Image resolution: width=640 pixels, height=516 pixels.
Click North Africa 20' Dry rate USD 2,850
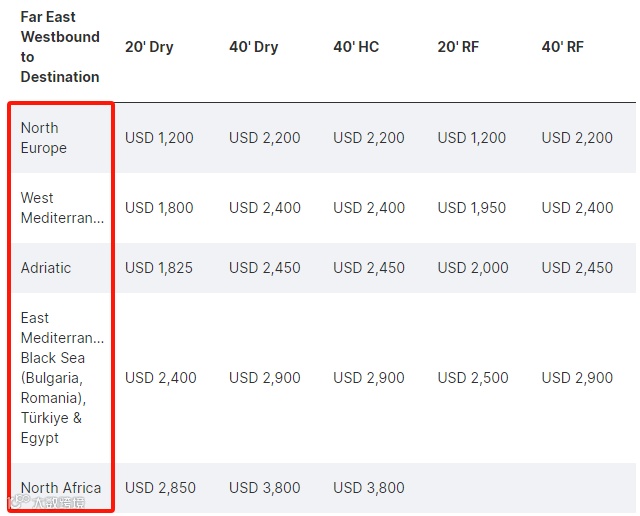pos(160,488)
